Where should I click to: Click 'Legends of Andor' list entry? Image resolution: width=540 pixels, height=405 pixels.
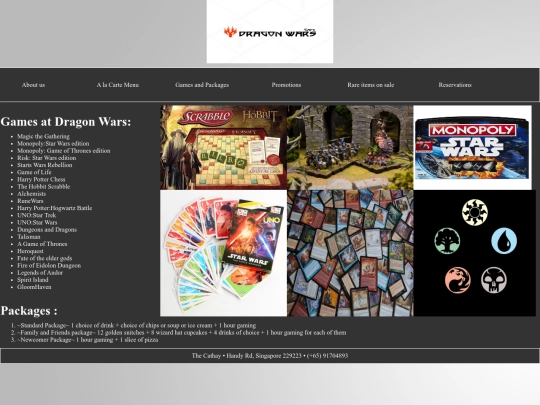(x=40, y=273)
